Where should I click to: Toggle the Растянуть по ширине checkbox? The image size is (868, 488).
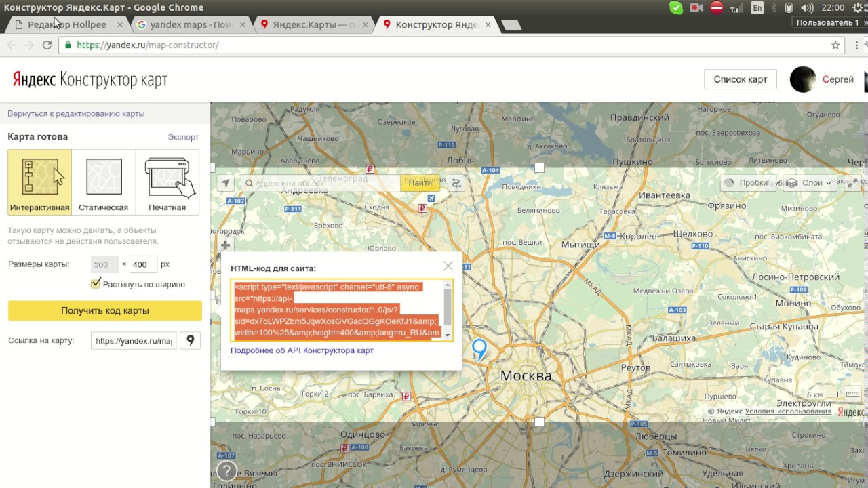point(96,283)
